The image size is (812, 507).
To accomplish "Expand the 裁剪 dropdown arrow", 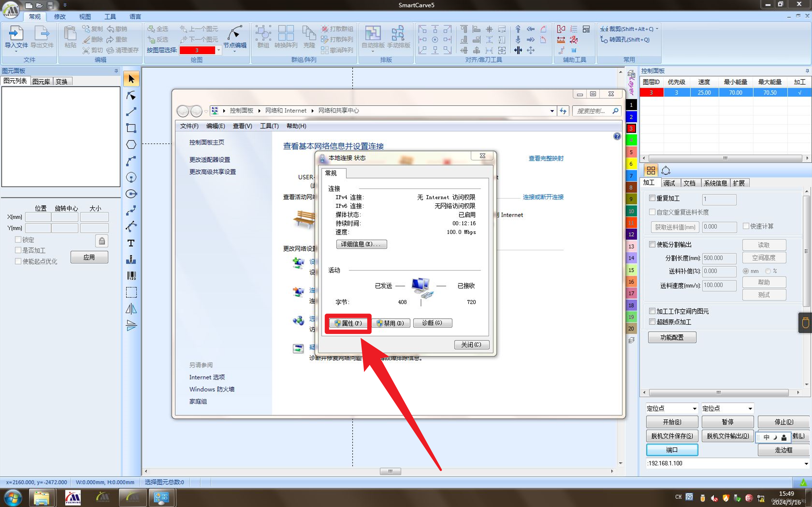I will point(657,29).
